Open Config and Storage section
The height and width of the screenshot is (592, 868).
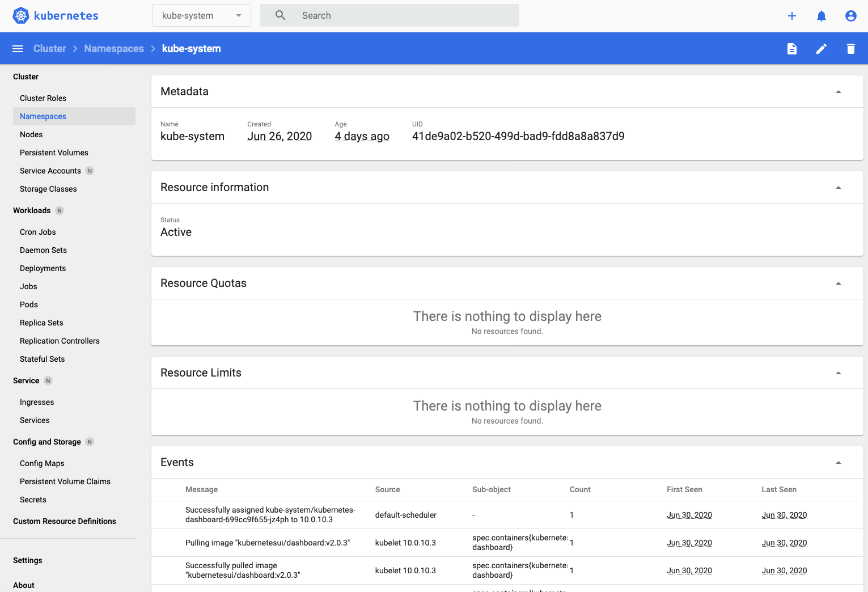[47, 442]
